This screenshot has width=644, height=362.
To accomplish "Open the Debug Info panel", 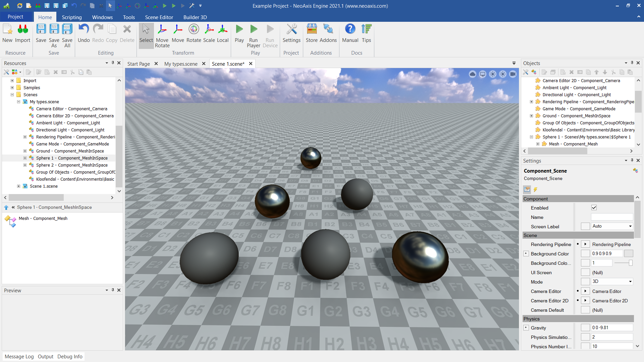I will click(70, 357).
